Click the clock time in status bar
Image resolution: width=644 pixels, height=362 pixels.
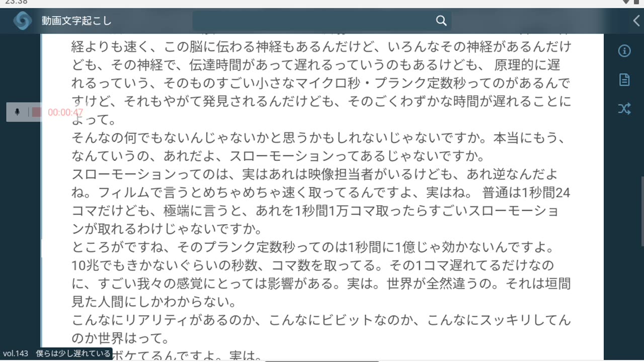(16, 2)
